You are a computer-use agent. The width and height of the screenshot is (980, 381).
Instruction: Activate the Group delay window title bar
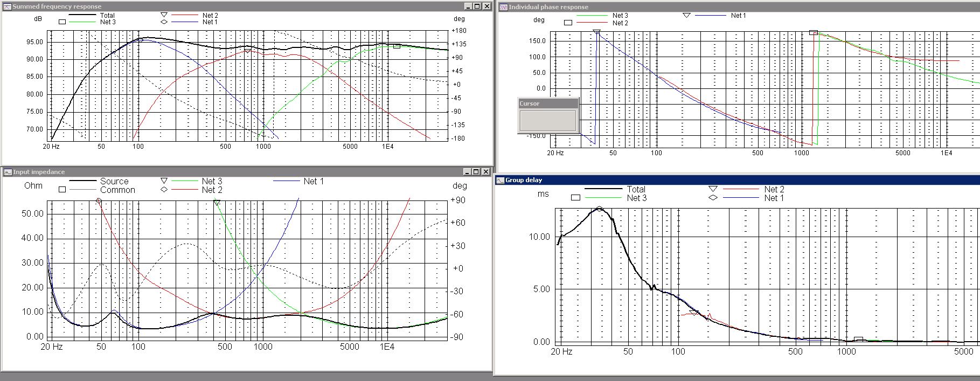pos(737,180)
